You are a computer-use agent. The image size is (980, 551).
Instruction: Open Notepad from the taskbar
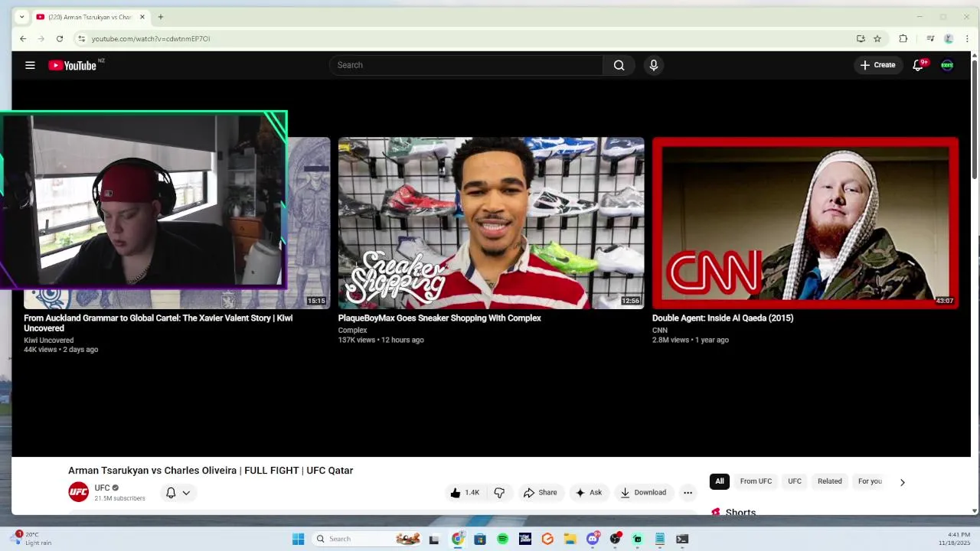tap(659, 539)
